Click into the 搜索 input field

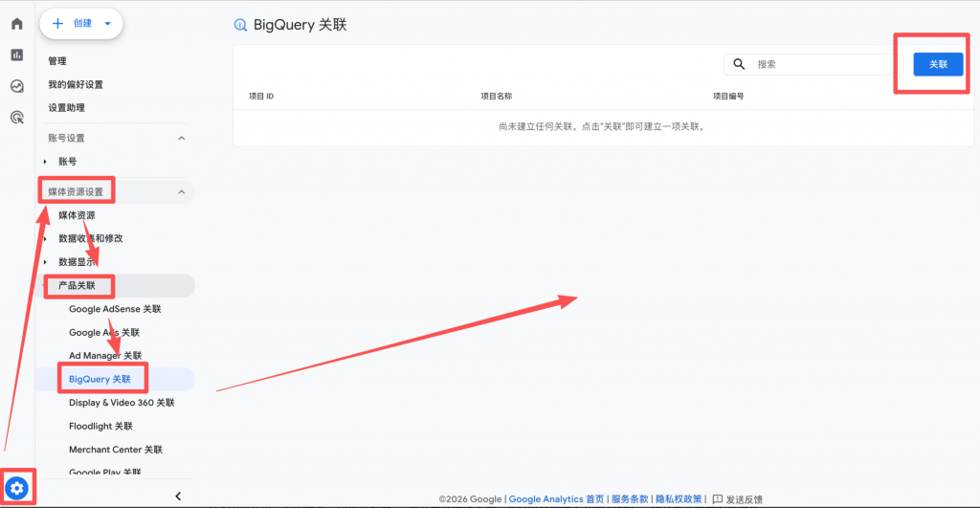coord(818,64)
